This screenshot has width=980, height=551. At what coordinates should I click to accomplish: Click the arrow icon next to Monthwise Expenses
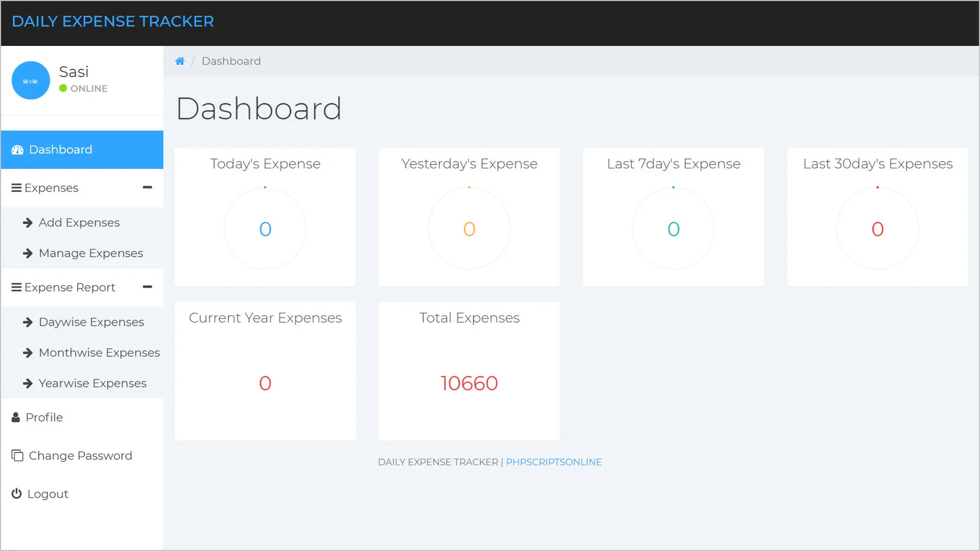click(x=28, y=353)
